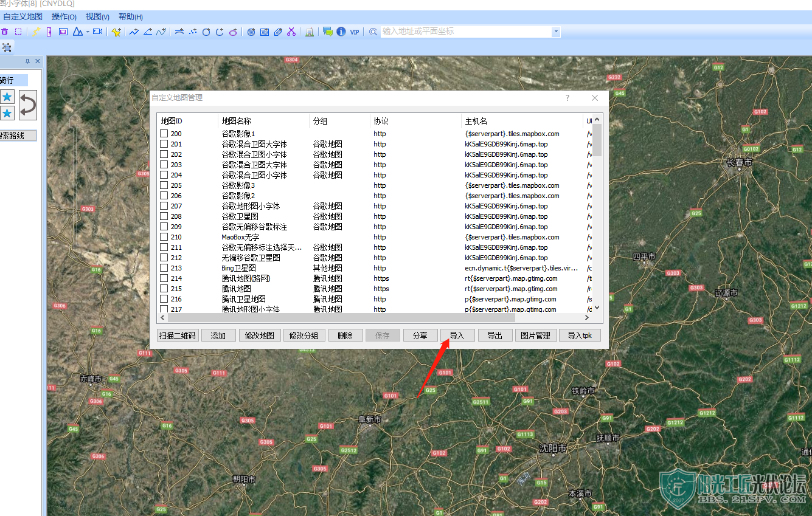Click the table's vertical scrollbar up arrow

coord(597,119)
